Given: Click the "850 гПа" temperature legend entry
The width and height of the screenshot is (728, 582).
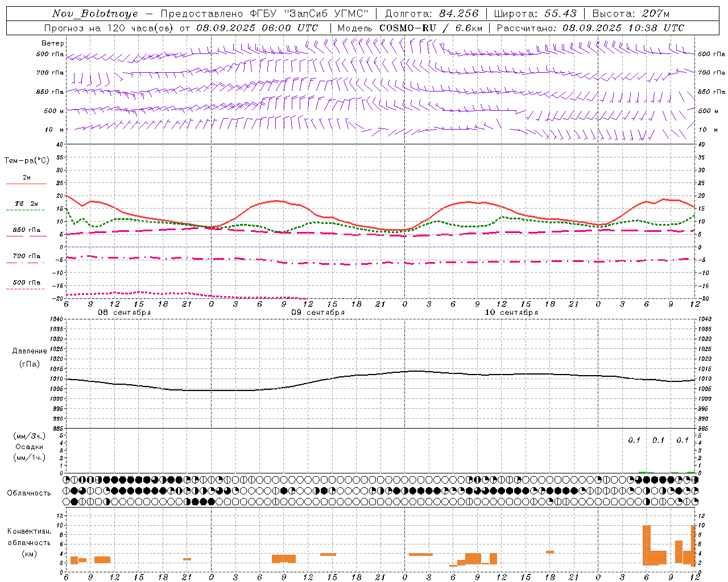Looking at the screenshot, I should [x=27, y=230].
